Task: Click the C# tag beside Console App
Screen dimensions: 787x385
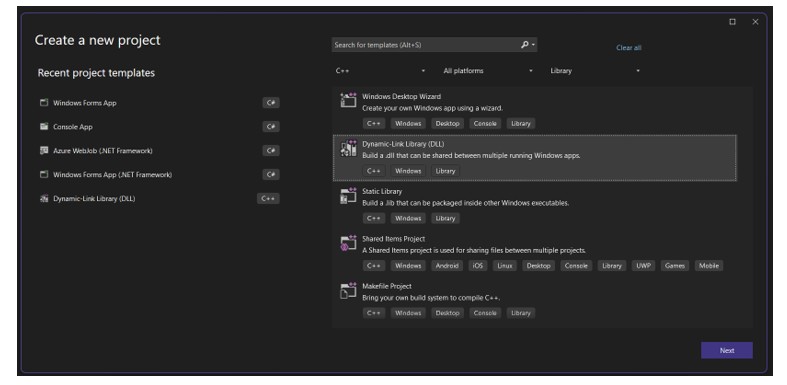Action: (271, 126)
